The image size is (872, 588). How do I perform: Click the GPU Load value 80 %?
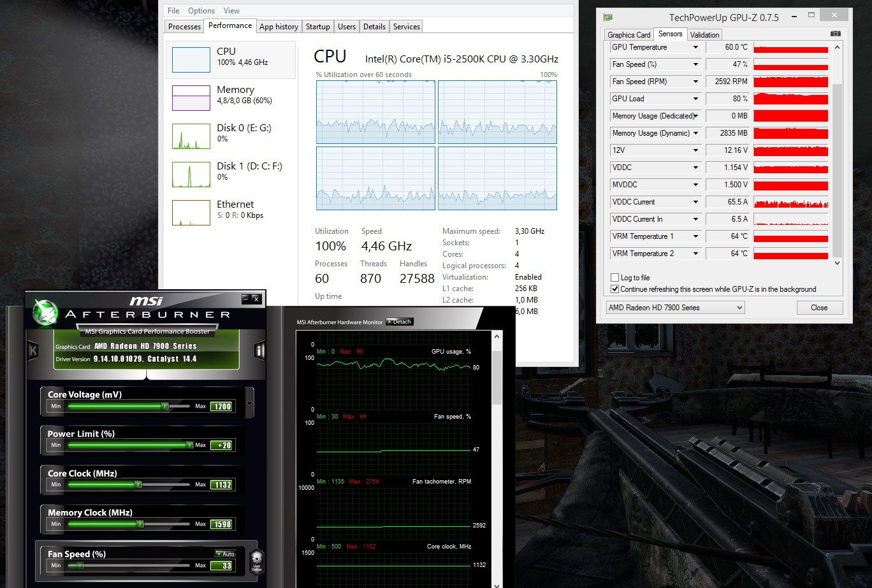[x=727, y=99]
